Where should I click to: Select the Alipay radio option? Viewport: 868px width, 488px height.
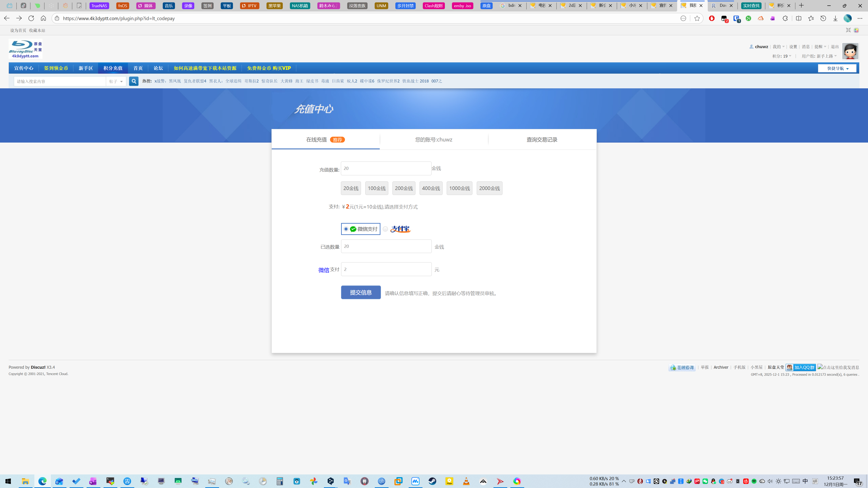pos(385,229)
